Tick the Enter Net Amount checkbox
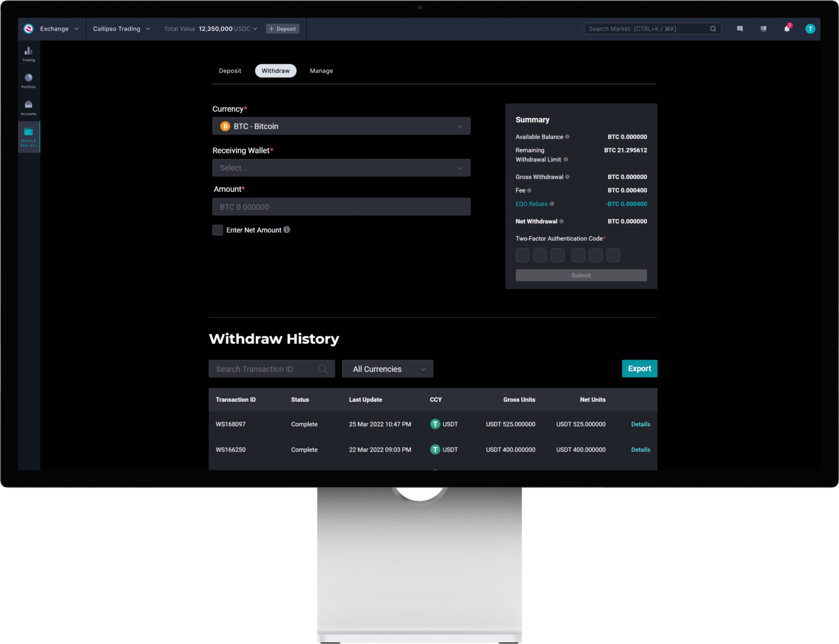This screenshot has width=839, height=644. (x=217, y=230)
